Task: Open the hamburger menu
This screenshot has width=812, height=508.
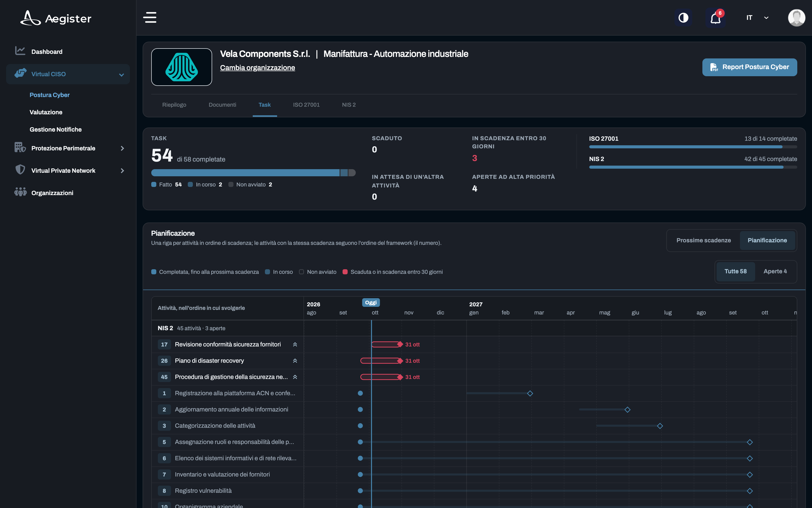Action: coord(150,18)
